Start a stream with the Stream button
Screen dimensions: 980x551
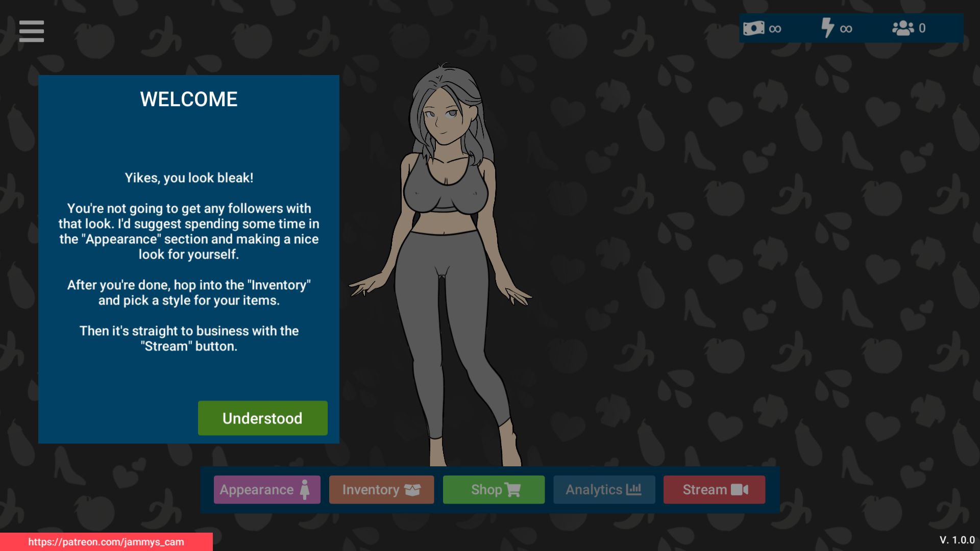714,489
